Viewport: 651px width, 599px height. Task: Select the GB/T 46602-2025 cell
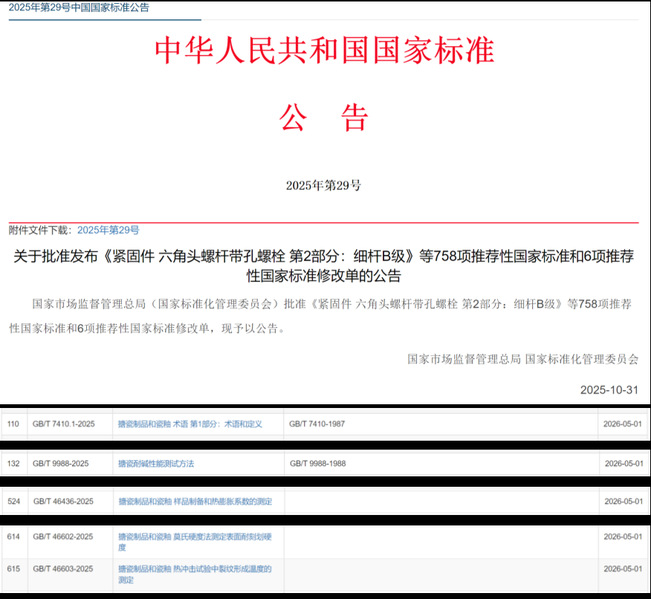pos(62,537)
